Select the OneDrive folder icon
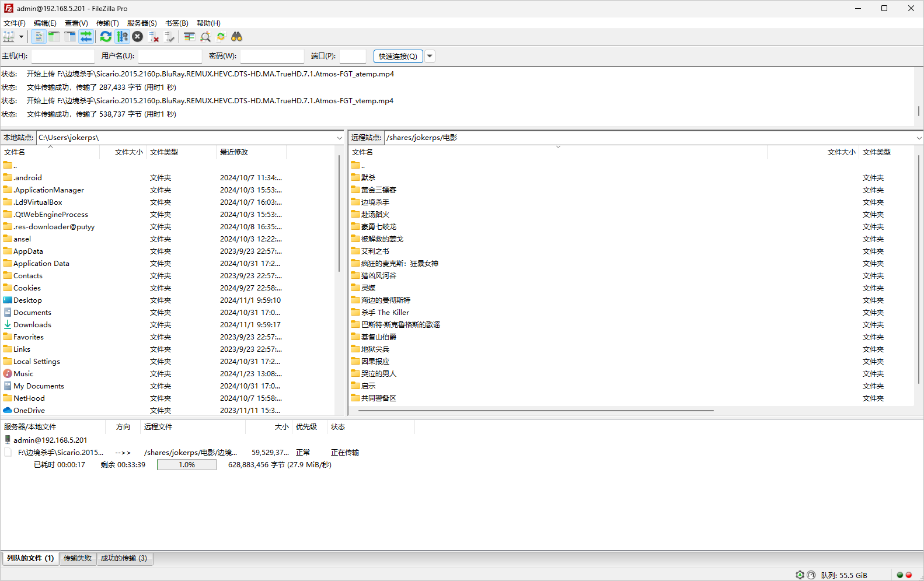The height and width of the screenshot is (581, 924). [x=8, y=410]
